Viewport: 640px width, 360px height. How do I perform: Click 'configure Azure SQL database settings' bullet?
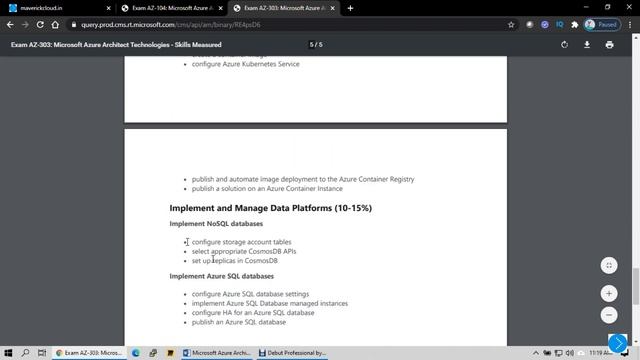click(251, 294)
